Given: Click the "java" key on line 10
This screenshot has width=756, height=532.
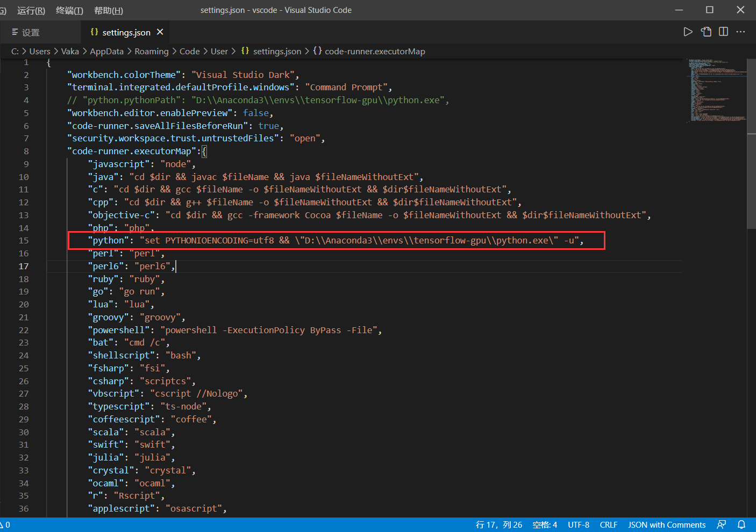Looking at the screenshot, I should coord(103,177).
